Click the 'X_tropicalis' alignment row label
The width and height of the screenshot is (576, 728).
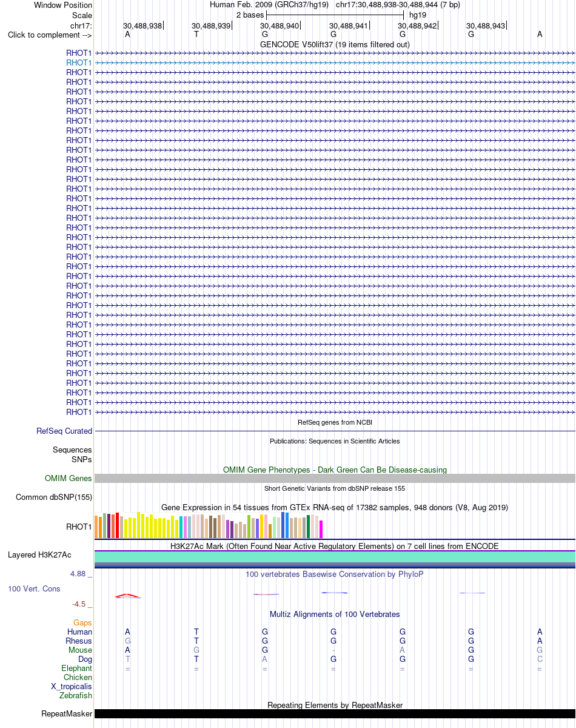coord(72,687)
